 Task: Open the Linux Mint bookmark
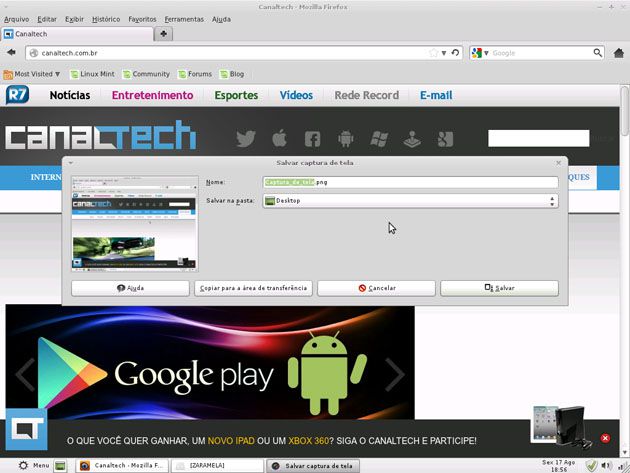tap(92, 74)
